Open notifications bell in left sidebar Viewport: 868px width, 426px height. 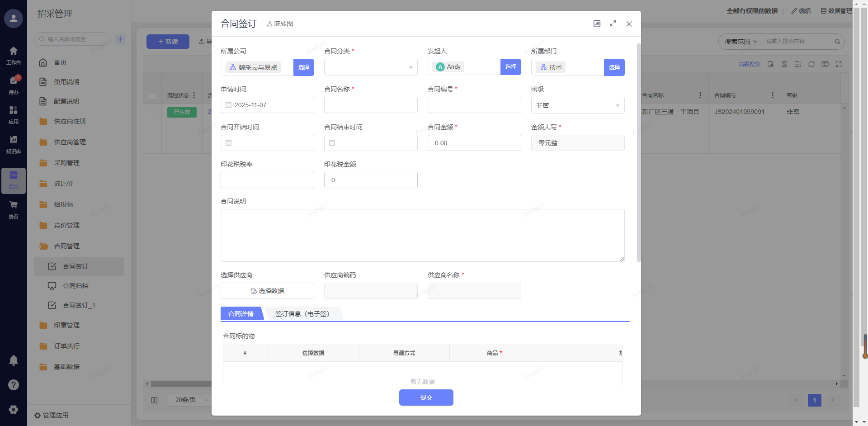coord(14,360)
